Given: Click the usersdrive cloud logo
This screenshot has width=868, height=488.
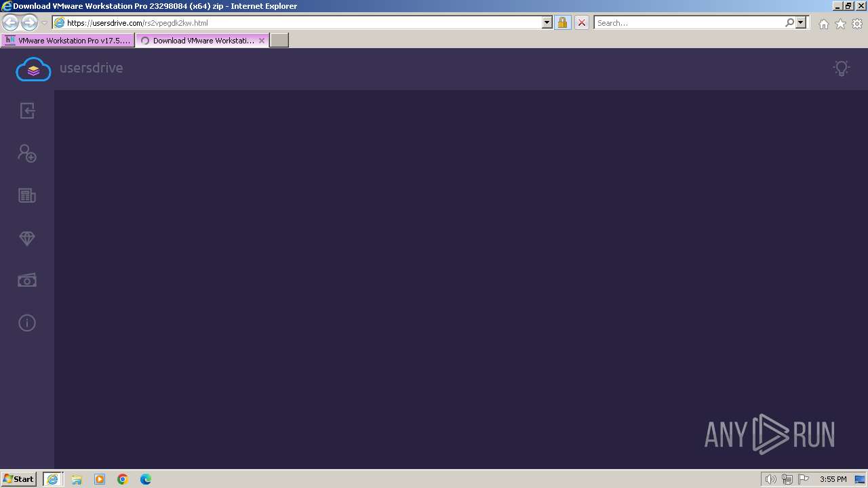Looking at the screenshot, I should [33, 69].
